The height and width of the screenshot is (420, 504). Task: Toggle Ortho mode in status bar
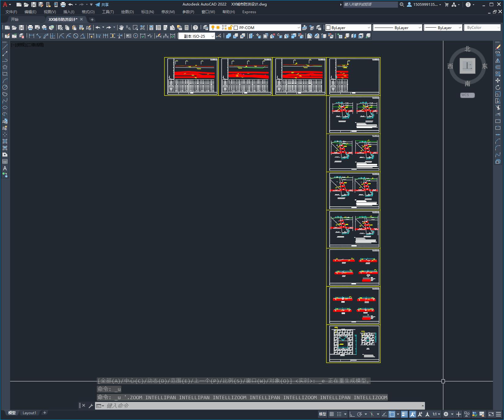click(x=352, y=414)
